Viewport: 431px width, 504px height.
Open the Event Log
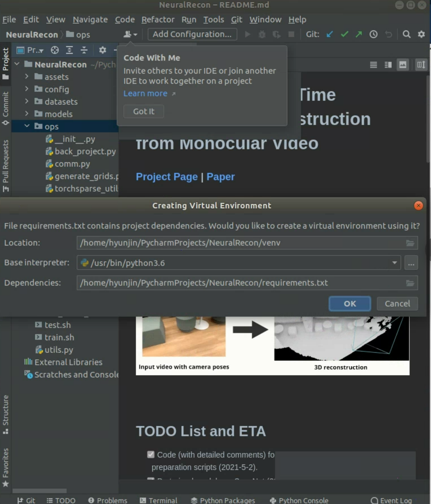[x=391, y=500]
